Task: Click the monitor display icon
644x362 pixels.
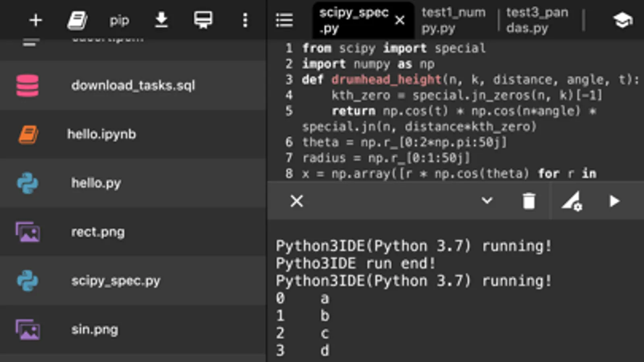Action: pos(203,20)
